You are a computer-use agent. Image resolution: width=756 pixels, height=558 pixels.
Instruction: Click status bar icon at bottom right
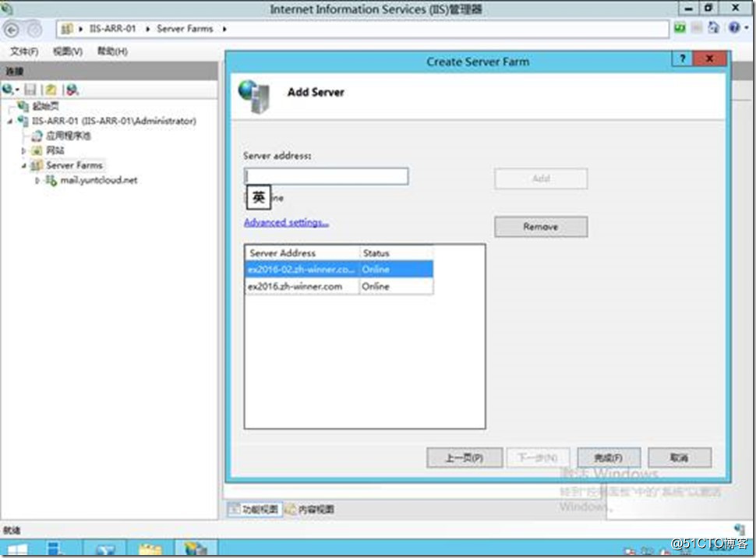739,529
